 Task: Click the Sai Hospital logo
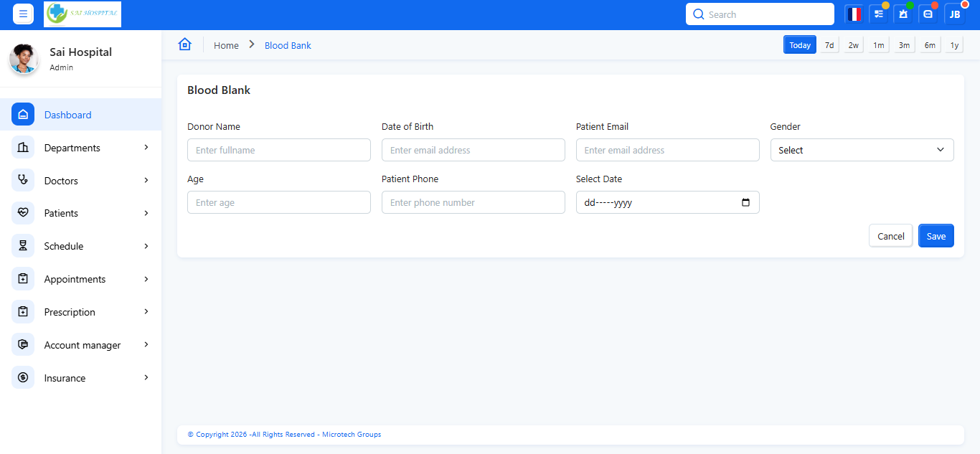pyautogui.click(x=83, y=14)
